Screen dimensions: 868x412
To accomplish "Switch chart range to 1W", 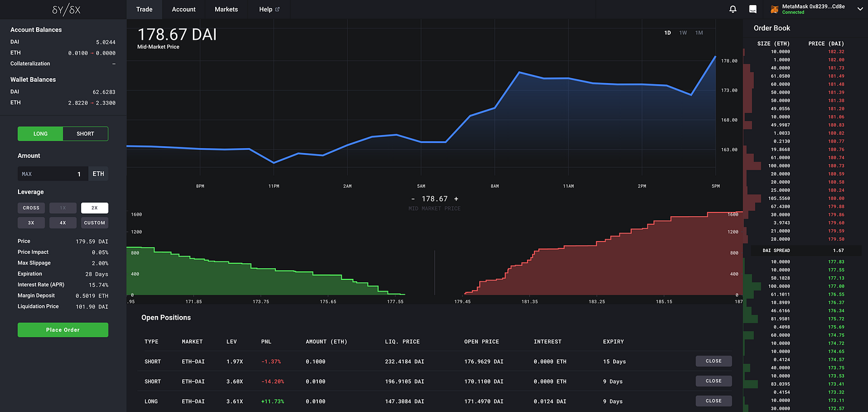I will coord(683,33).
